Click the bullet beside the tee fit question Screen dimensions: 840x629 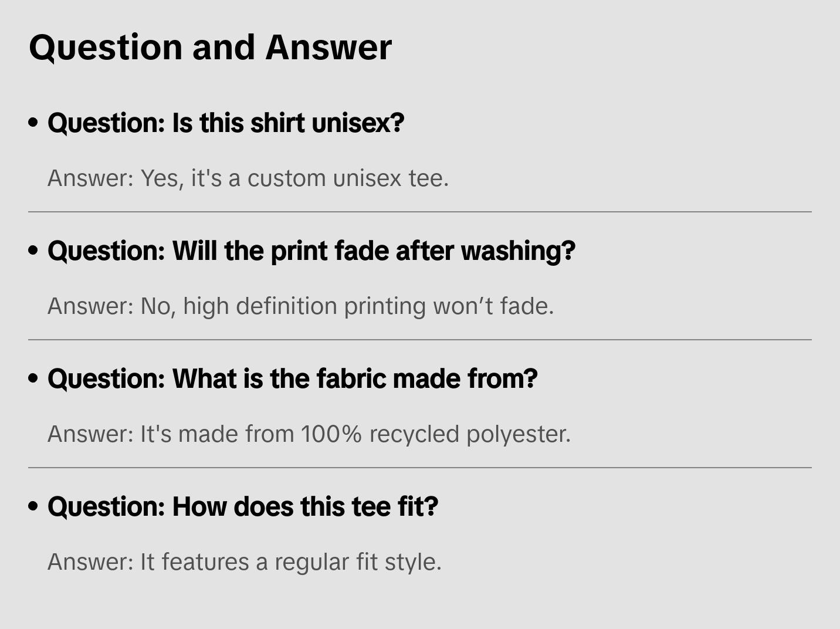[x=33, y=507]
